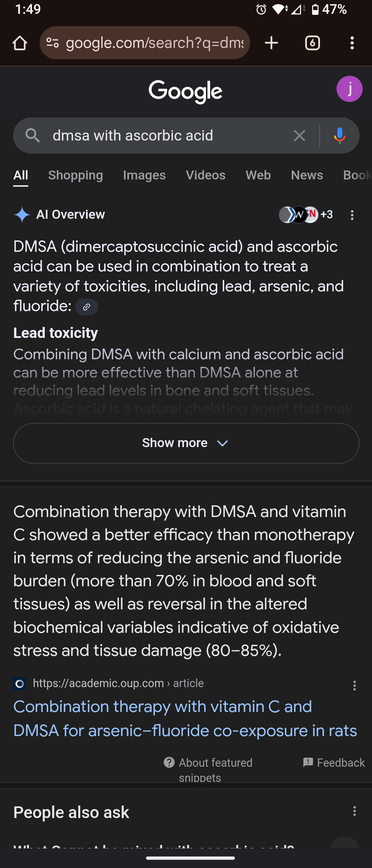Open AI Overview three-dot options
Screen dimensions: 372x868
pyautogui.click(x=352, y=215)
